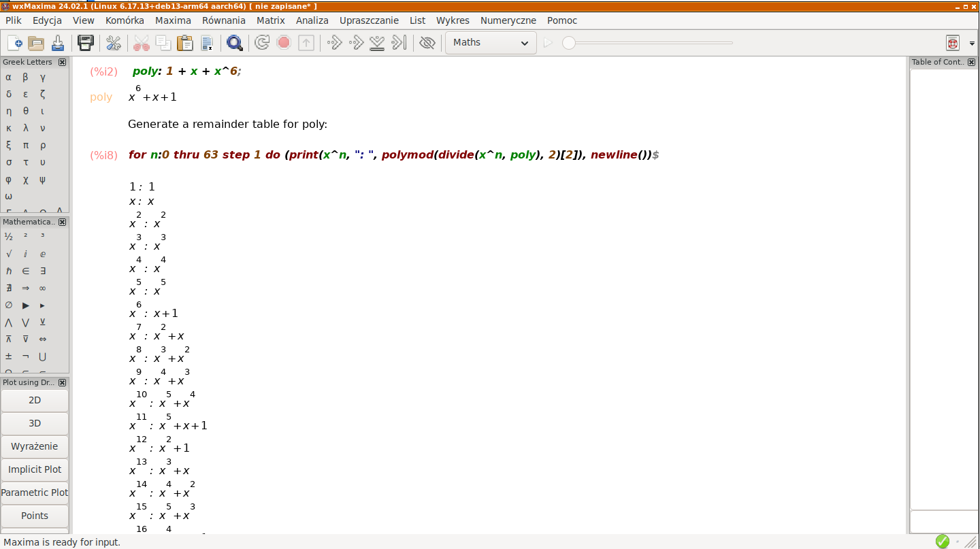Click the for-loop input cell %i8

point(393,155)
